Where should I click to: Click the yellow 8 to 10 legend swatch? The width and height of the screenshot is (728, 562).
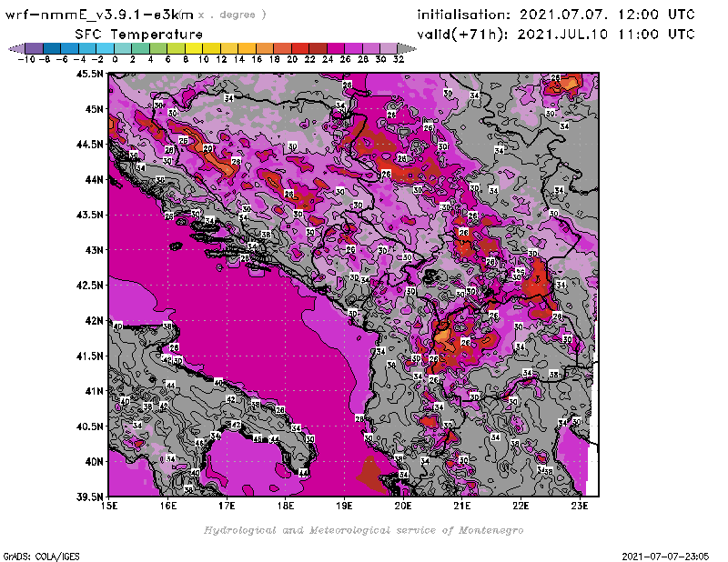click(194, 48)
